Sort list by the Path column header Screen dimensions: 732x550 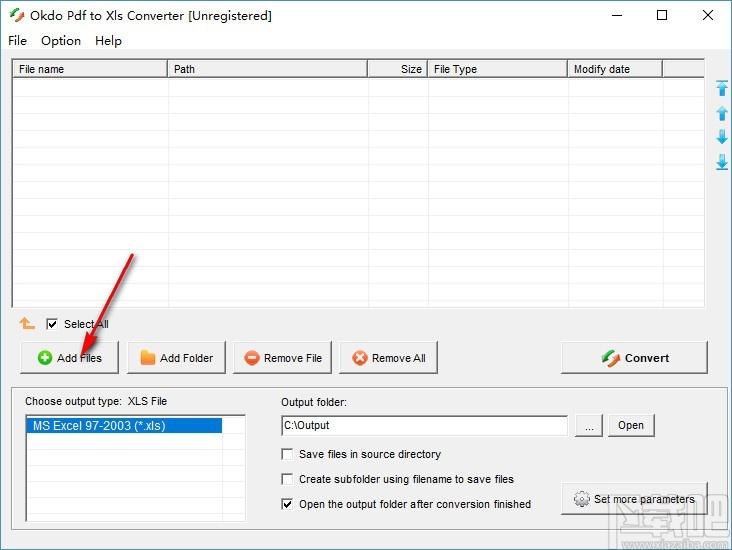267,69
